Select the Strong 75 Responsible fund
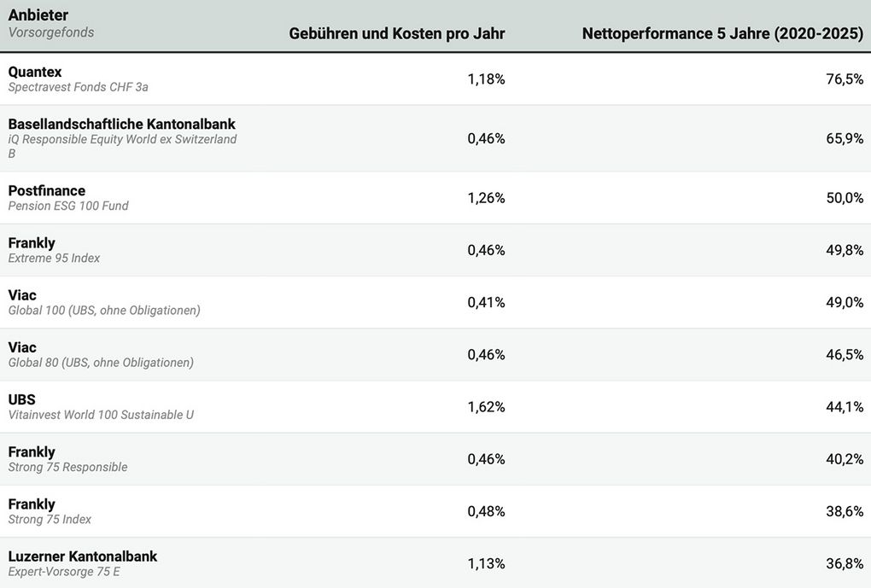The width and height of the screenshot is (871, 588). pos(67,467)
